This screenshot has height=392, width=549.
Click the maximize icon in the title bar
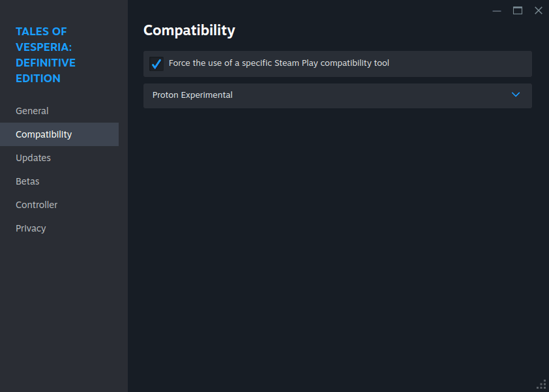[517, 10]
